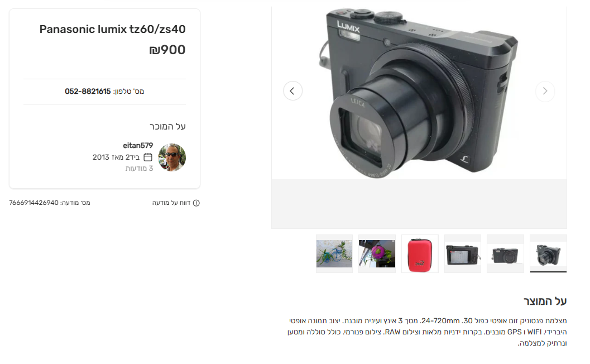
Task: View the seller's 3 ads link
Action: tap(139, 168)
